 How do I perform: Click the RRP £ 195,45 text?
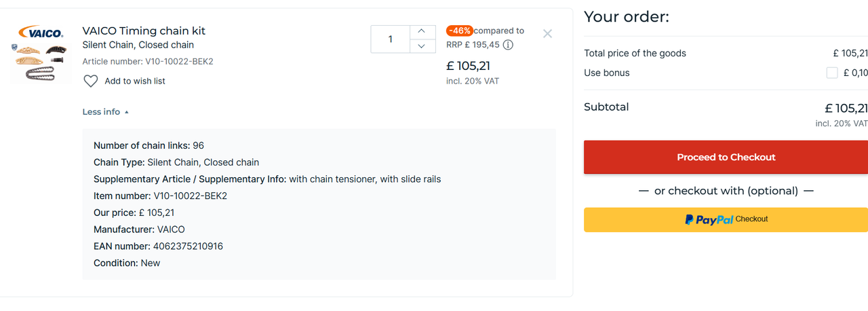pyautogui.click(x=473, y=45)
